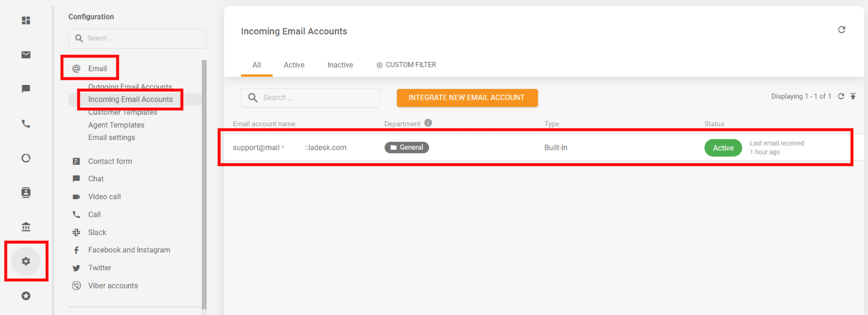Open the chat bubble icon in sidebar
Screen dimensions: 868x315
coord(26,89)
